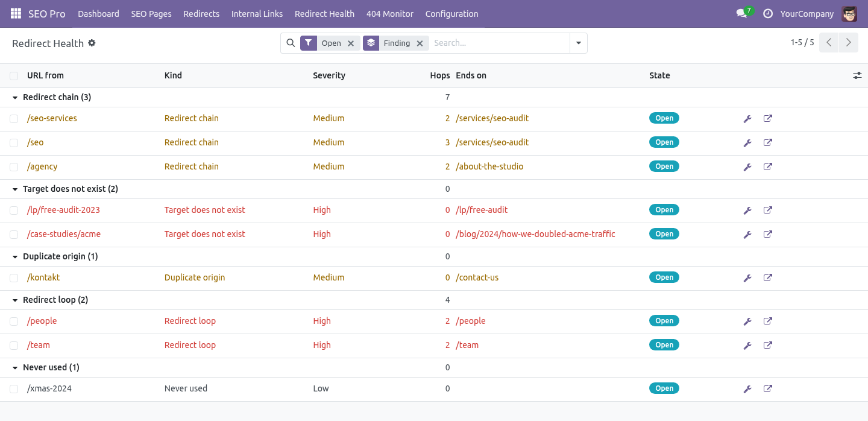Open the Configuration menu

pos(451,13)
